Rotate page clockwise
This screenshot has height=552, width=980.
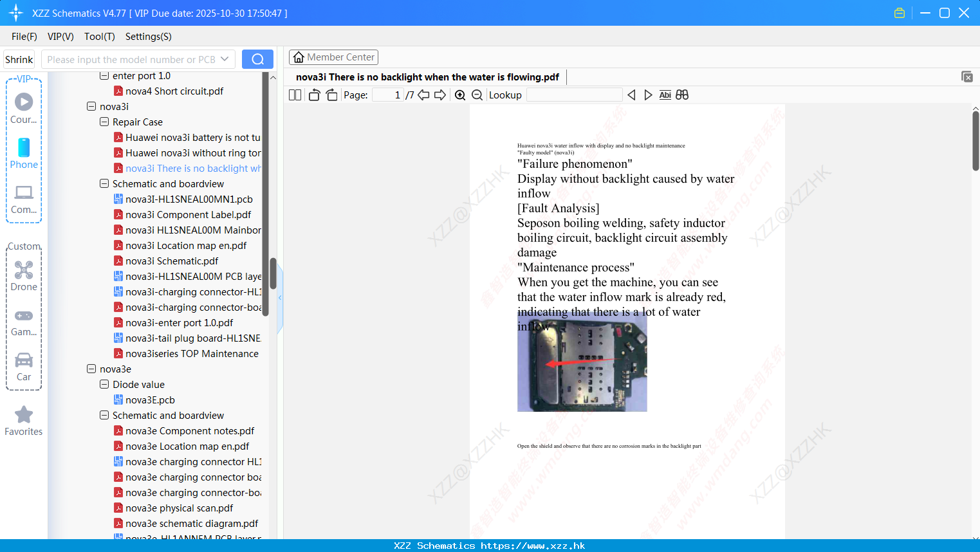click(x=331, y=95)
